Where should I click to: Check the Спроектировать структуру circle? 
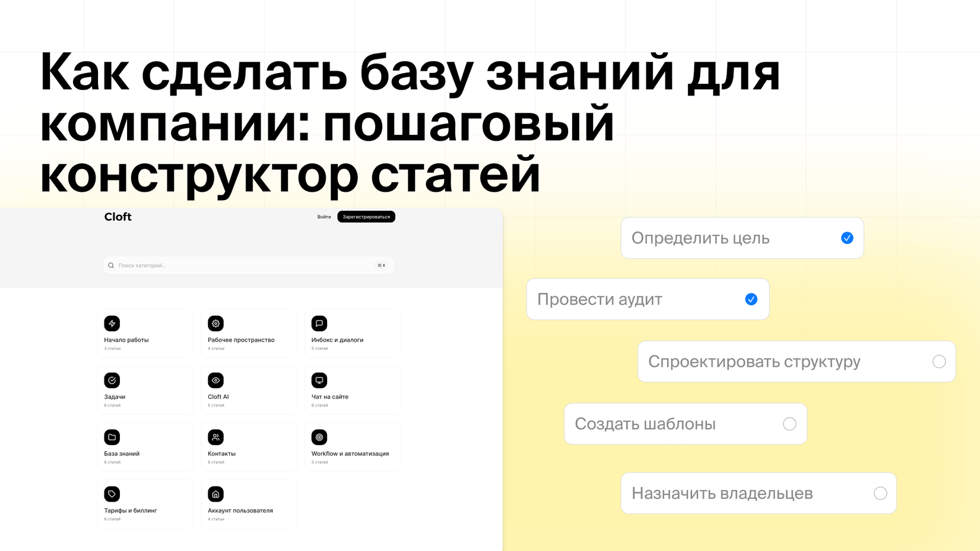(939, 362)
